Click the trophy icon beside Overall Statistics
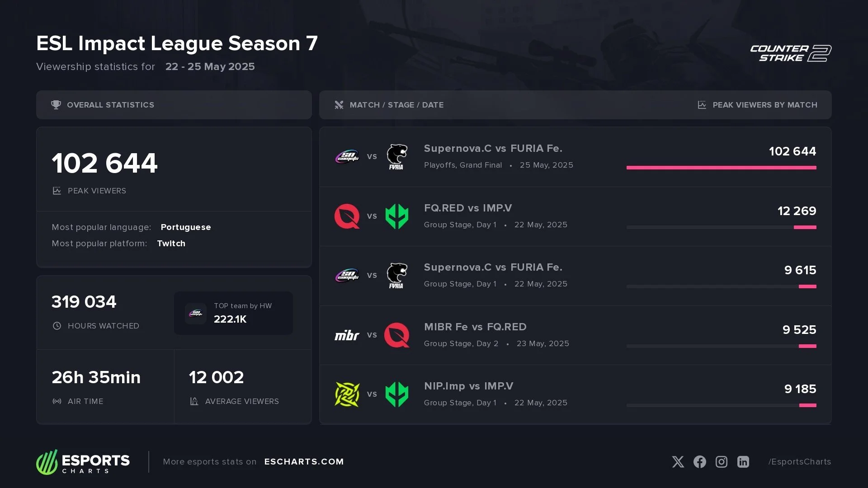 pos(56,105)
